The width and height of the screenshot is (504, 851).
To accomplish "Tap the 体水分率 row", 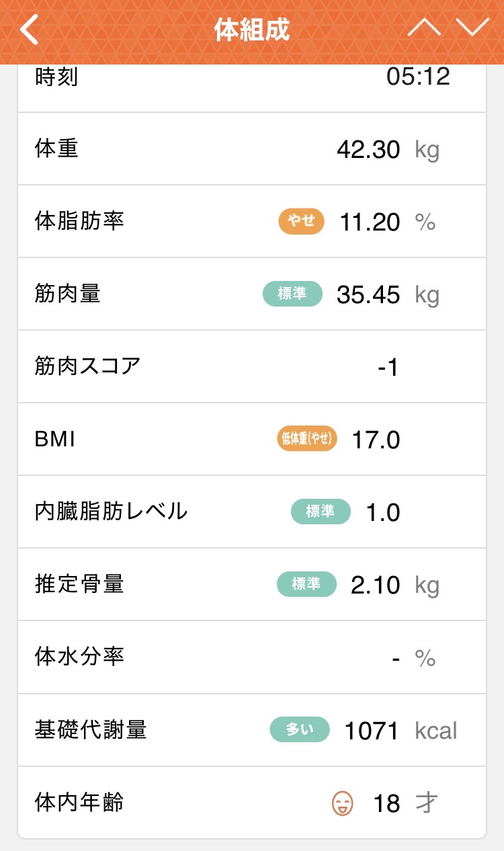I will [251, 657].
